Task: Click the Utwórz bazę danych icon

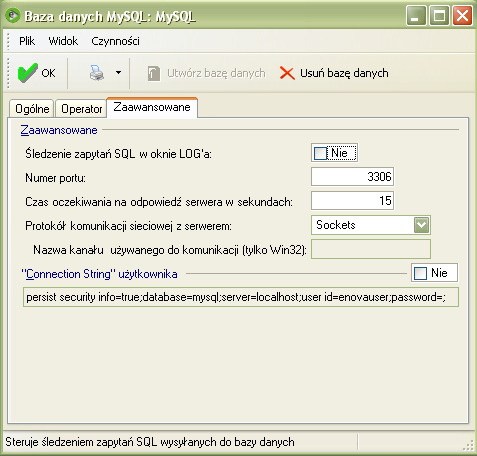Action: (x=154, y=73)
